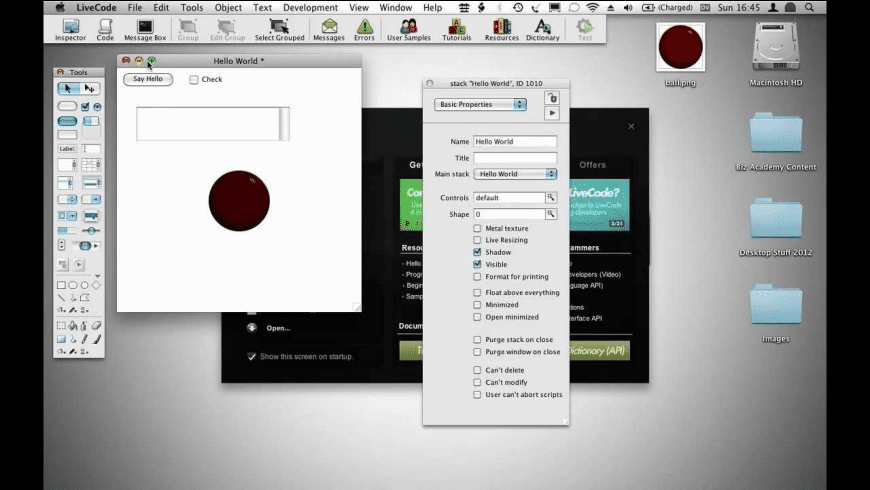Image resolution: width=870 pixels, height=490 pixels.
Task: Pick the radio button object in Tools palette
Action: click(x=97, y=107)
